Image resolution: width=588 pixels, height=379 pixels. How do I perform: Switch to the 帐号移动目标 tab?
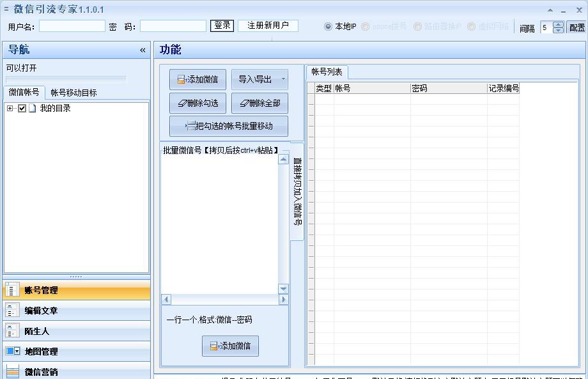(74, 91)
